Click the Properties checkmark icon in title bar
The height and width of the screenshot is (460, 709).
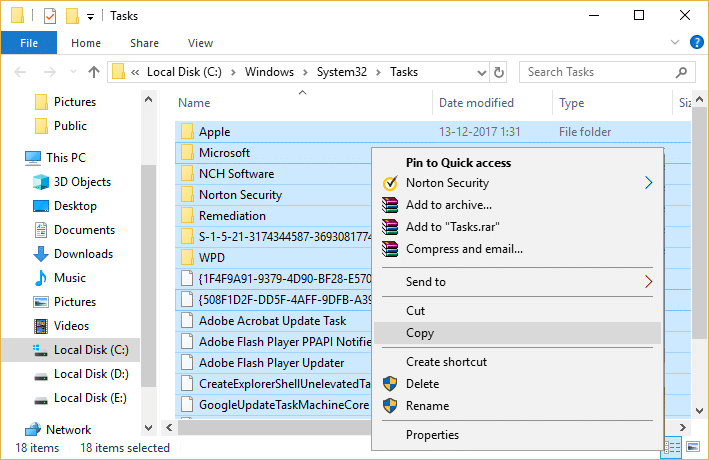click(50, 16)
